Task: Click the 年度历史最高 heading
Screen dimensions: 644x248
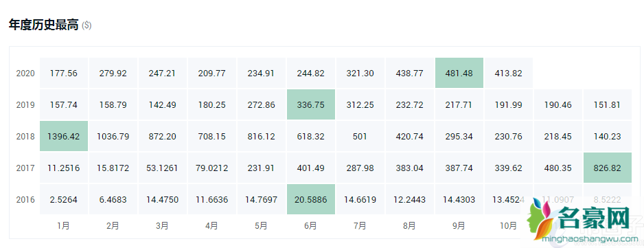Action: point(43,25)
